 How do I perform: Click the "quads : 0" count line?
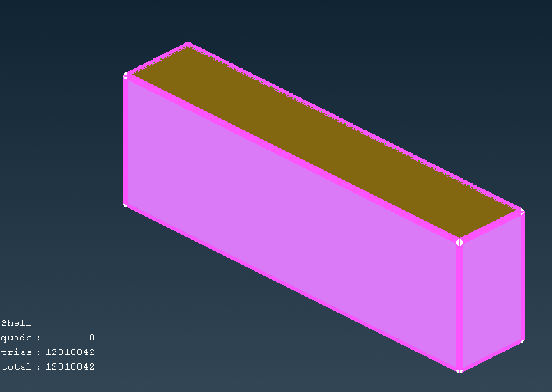point(48,338)
